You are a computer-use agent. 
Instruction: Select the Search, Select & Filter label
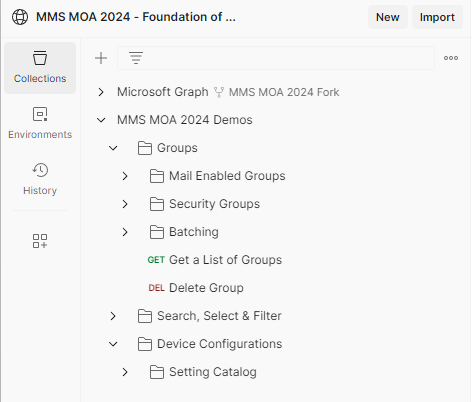pyautogui.click(x=219, y=316)
